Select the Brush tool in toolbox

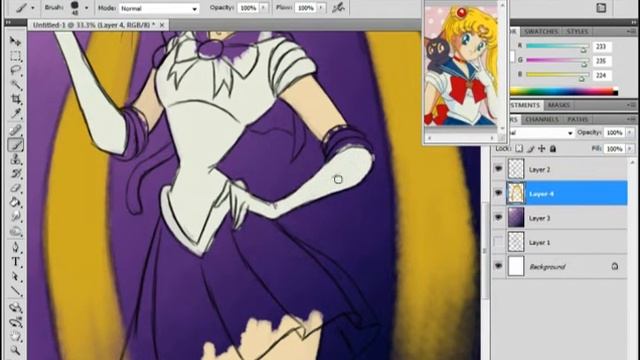[15, 145]
